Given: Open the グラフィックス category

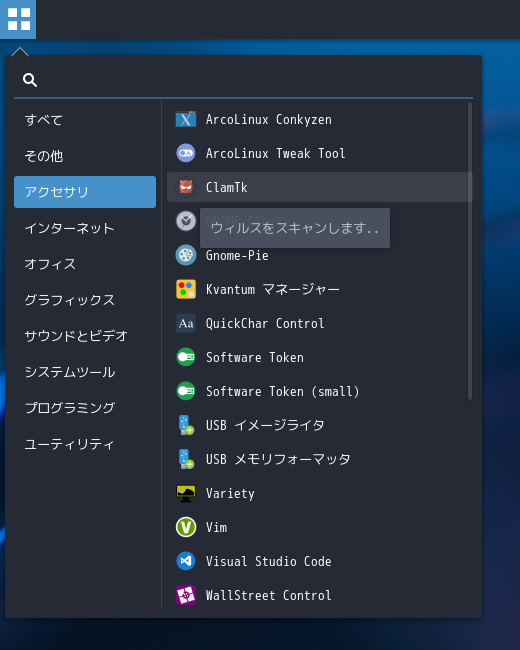Looking at the screenshot, I should 69,300.
